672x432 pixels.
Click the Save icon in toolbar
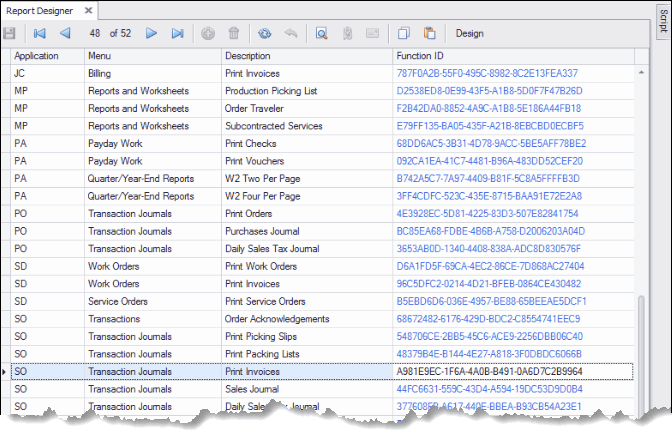pyautogui.click(x=10, y=33)
